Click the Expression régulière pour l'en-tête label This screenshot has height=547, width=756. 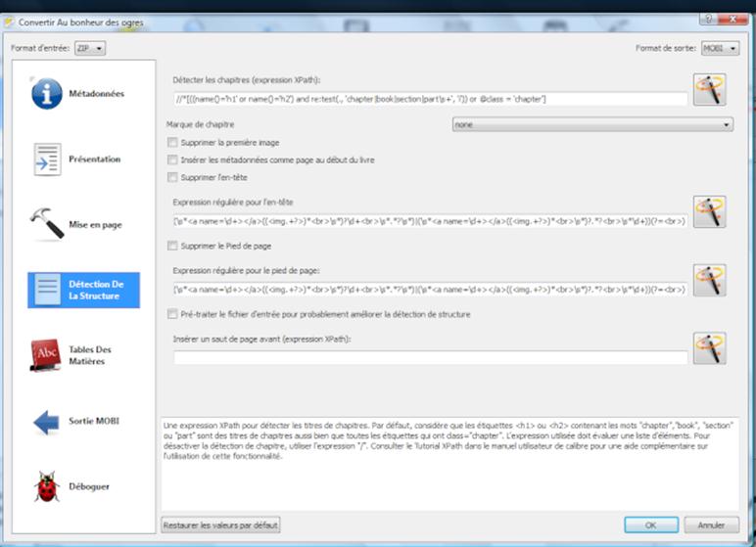point(233,203)
